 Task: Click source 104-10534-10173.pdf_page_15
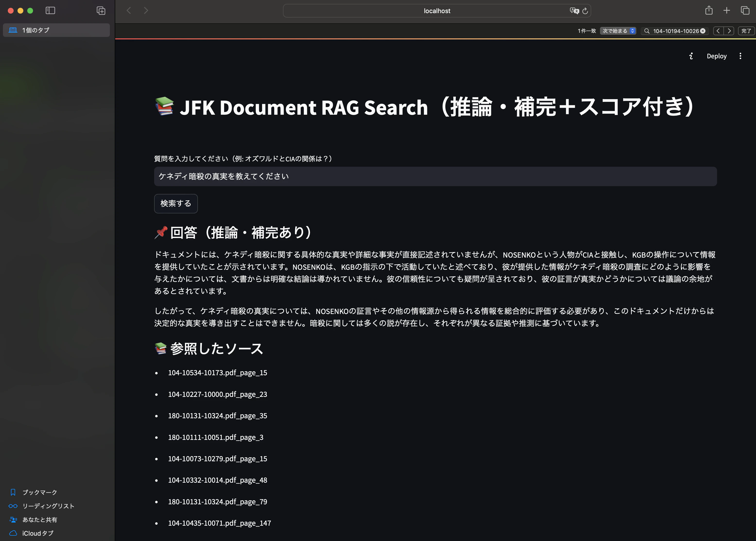coord(218,373)
